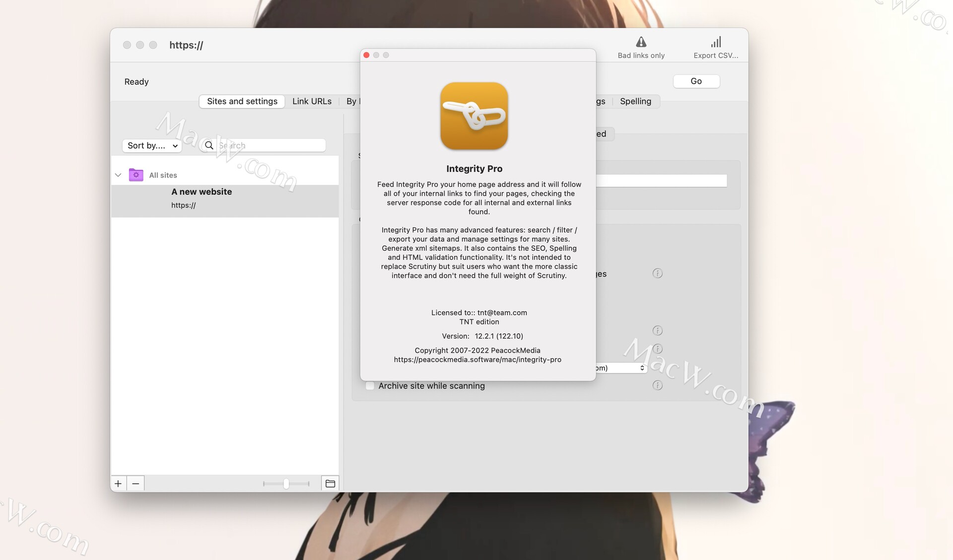Adjust the sidebar row size slider

point(286,484)
